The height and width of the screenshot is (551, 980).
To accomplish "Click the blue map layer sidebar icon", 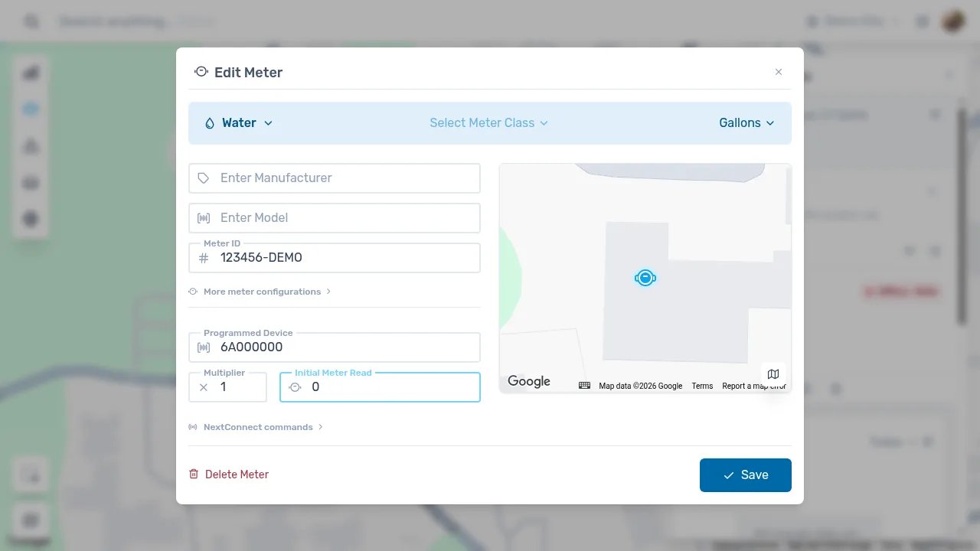I will coord(31,109).
